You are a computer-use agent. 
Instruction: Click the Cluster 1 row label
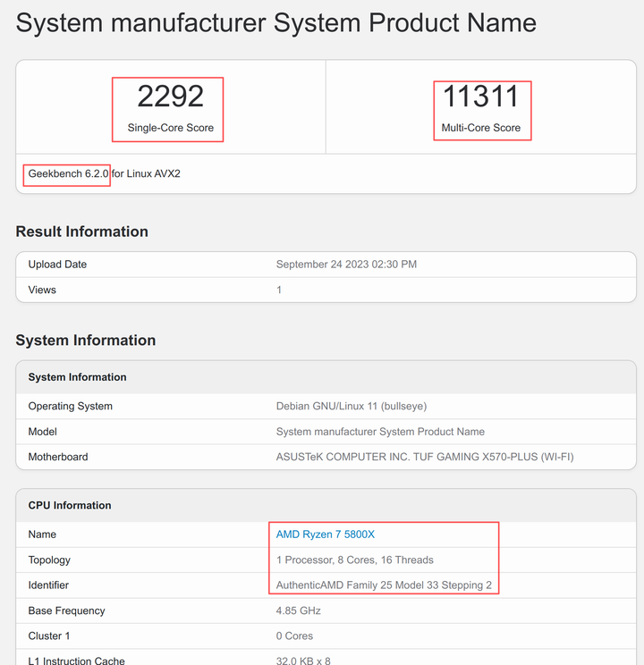point(49,636)
